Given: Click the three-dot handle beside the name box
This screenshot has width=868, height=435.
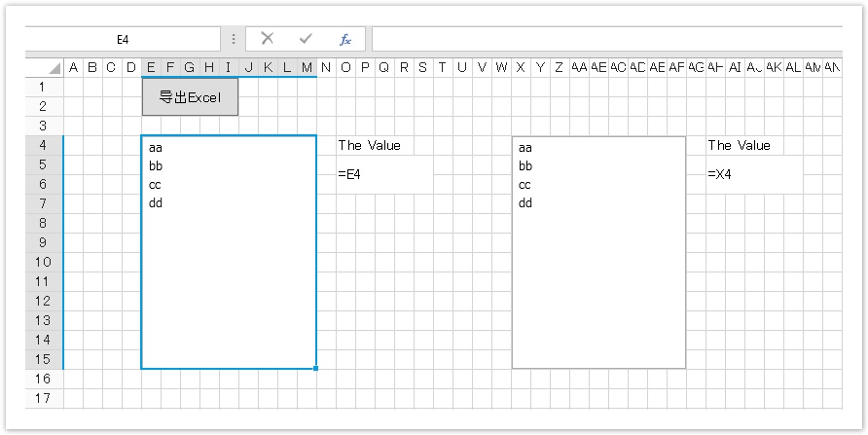Looking at the screenshot, I should [234, 39].
